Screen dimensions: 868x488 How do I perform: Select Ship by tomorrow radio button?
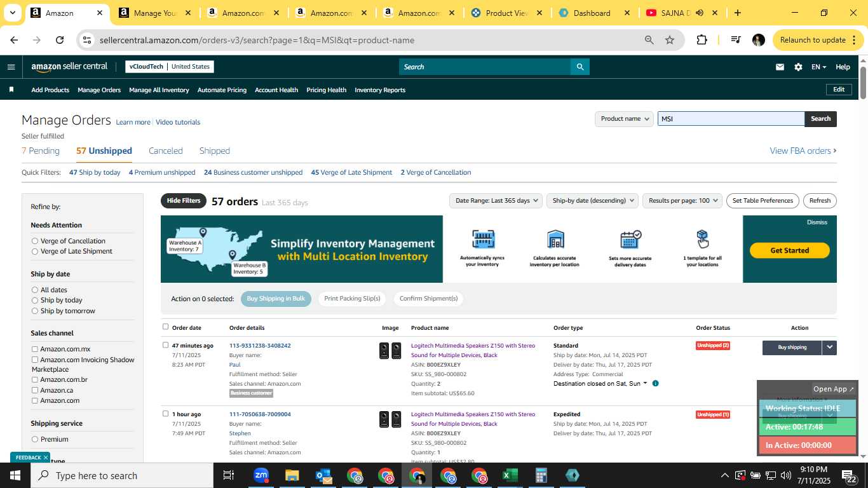point(35,311)
